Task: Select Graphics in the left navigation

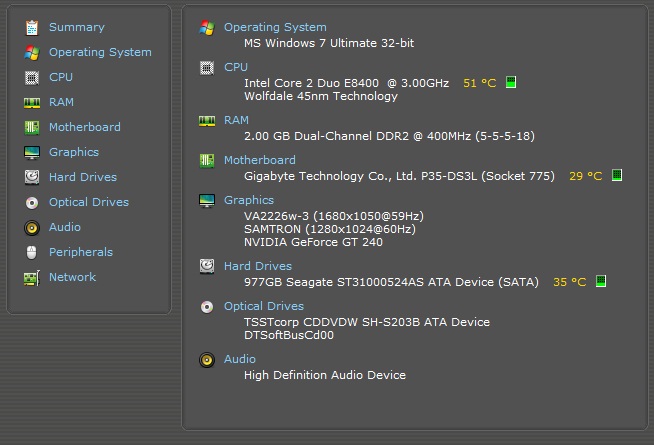Action: [74, 152]
